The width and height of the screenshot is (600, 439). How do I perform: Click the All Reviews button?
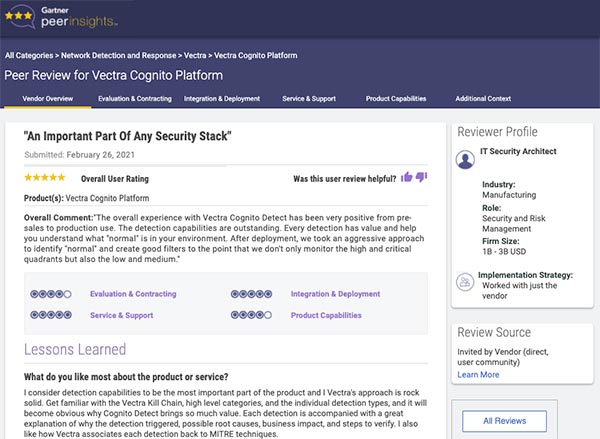[x=504, y=421]
